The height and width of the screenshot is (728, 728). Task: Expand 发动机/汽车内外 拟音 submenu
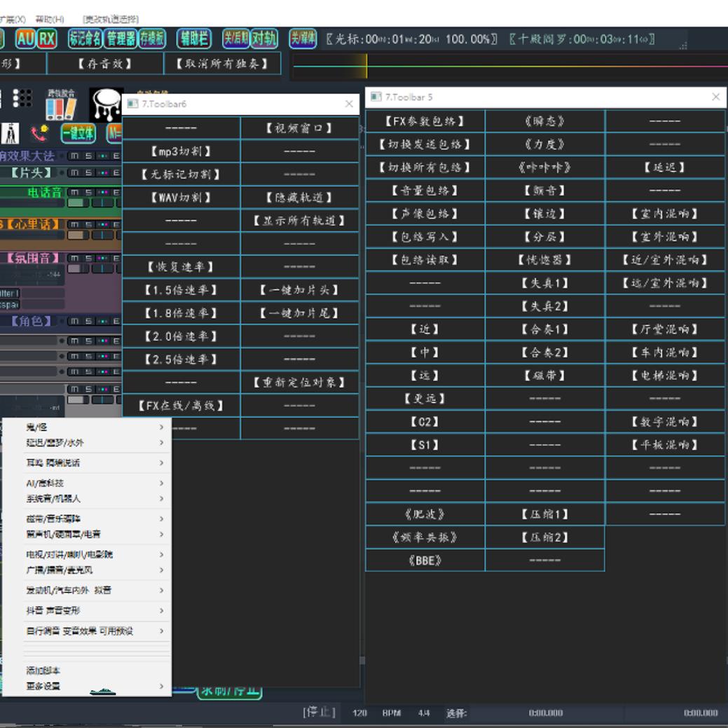coord(87,590)
